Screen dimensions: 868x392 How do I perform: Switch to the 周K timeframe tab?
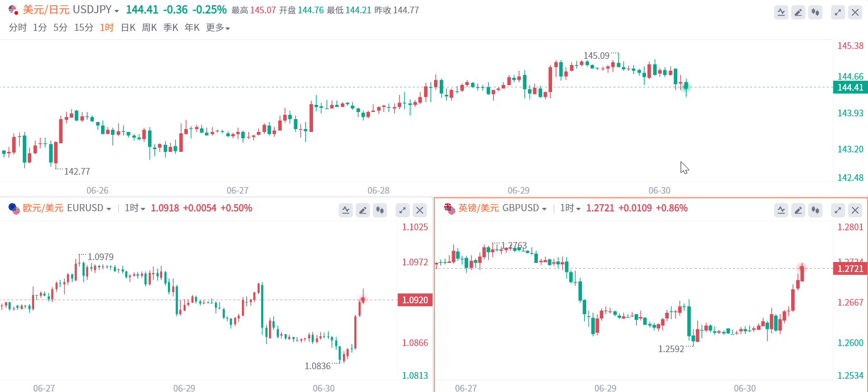coord(149,28)
